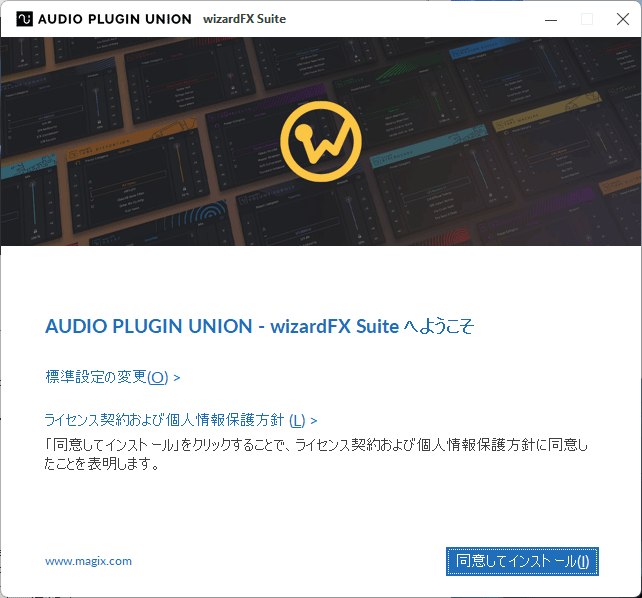Open ライセンス契約および個人情報保護方針 link

pos(166,420)
